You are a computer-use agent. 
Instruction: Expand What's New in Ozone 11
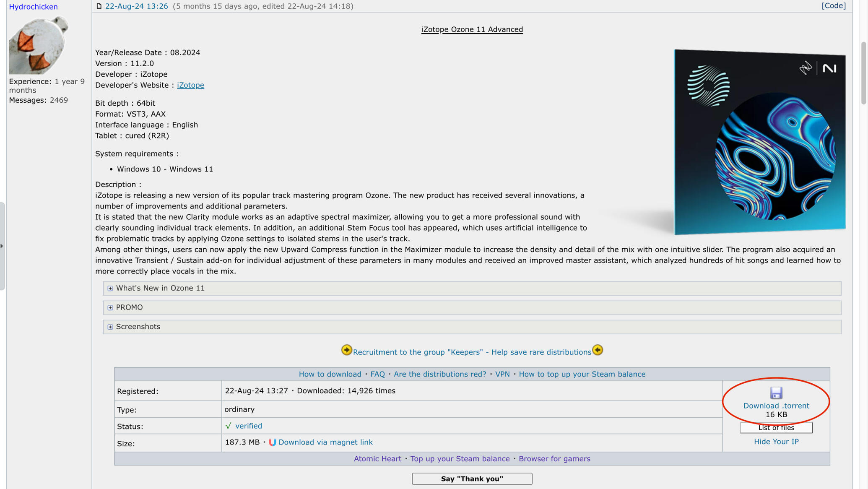[x=160, y=288]
